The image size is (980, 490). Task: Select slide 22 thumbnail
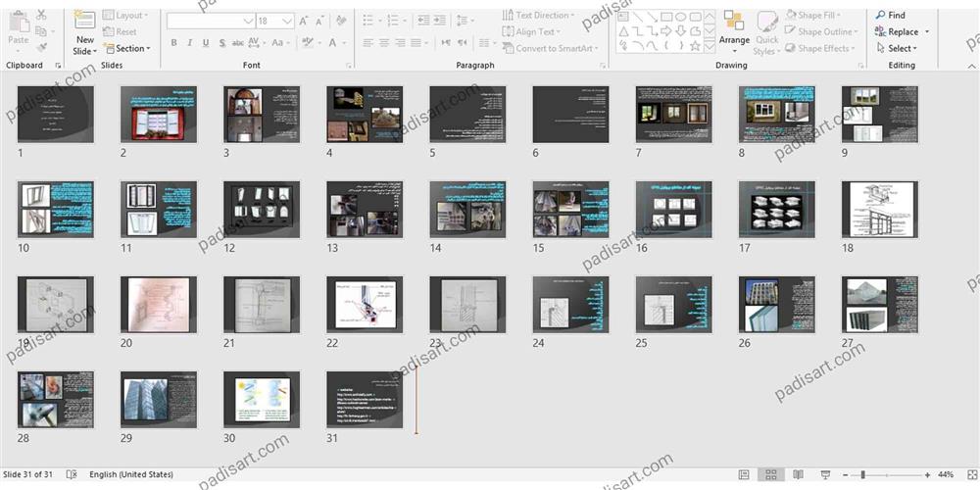click(365, 304)
